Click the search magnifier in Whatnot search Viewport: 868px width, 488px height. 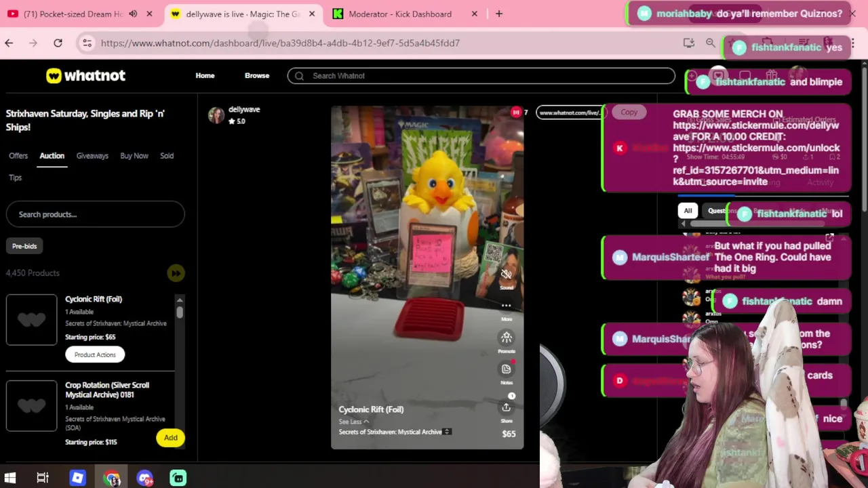[x=299, y=76]
